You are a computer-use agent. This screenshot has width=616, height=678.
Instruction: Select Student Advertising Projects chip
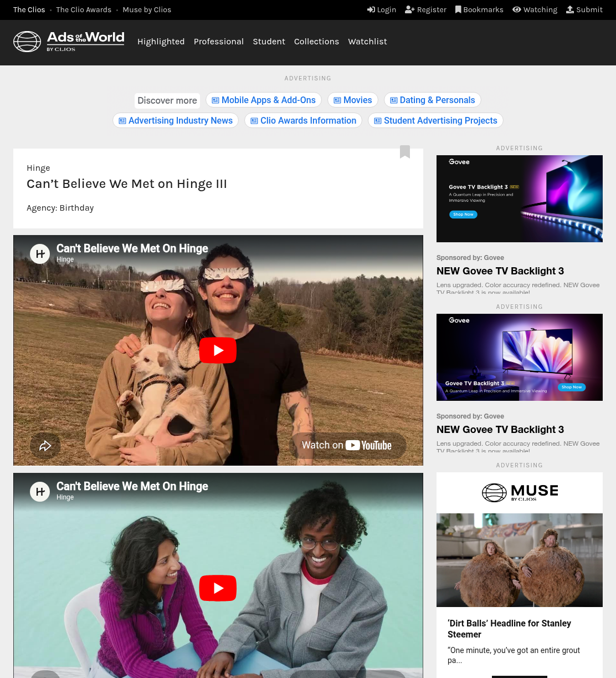(x=435, y=120)
